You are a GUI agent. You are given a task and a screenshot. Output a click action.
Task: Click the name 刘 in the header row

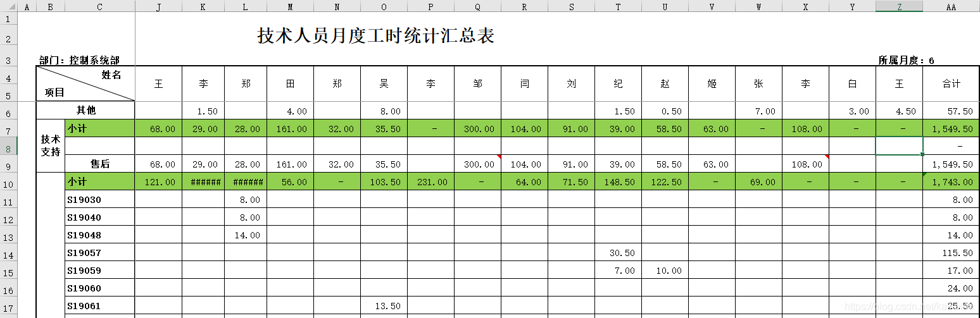point(571,83)
